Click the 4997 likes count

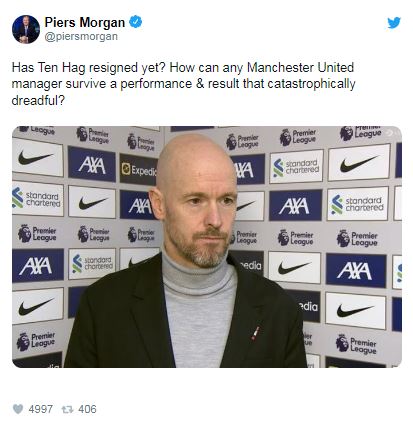coord(41,409)
